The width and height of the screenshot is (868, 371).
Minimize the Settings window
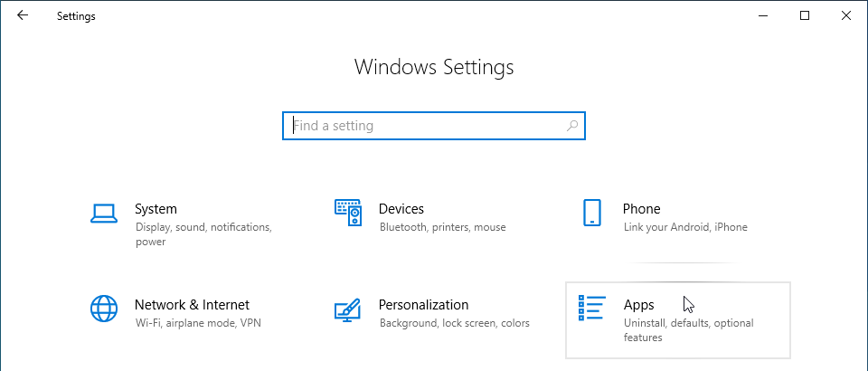[764, 16]
